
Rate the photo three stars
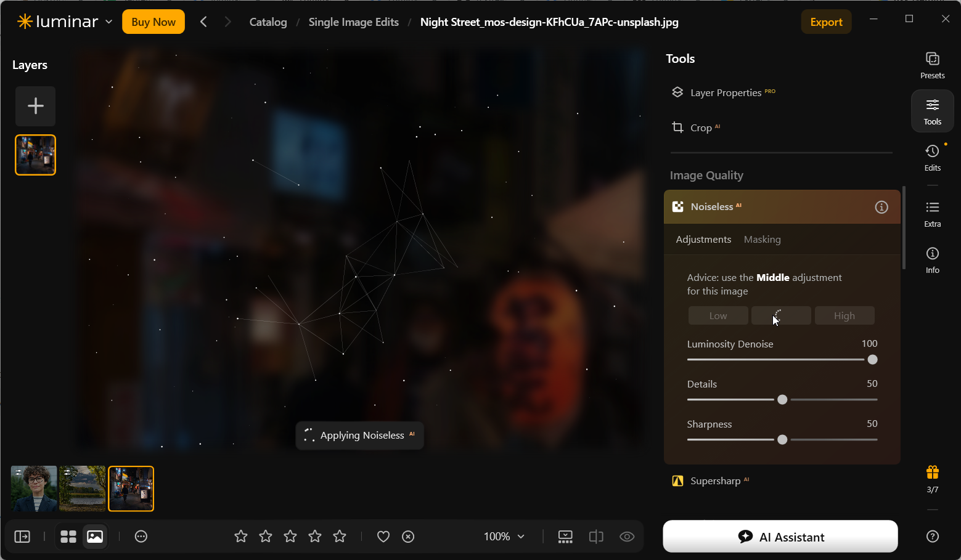290,537
